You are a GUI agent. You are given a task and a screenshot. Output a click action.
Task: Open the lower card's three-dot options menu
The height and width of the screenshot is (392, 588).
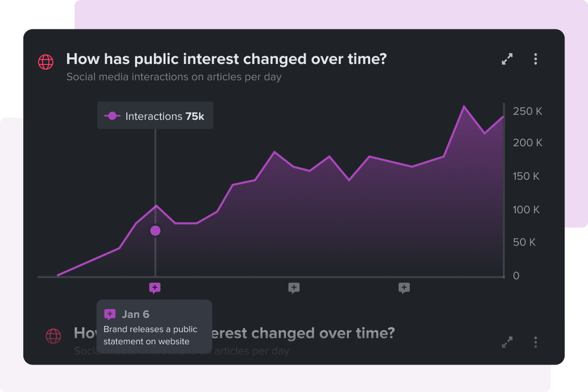pyautogui.click(x=535, y=342)
